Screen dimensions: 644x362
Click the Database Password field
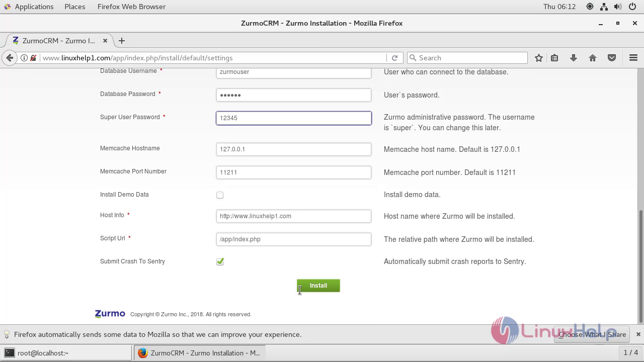(x=294, y=95)
